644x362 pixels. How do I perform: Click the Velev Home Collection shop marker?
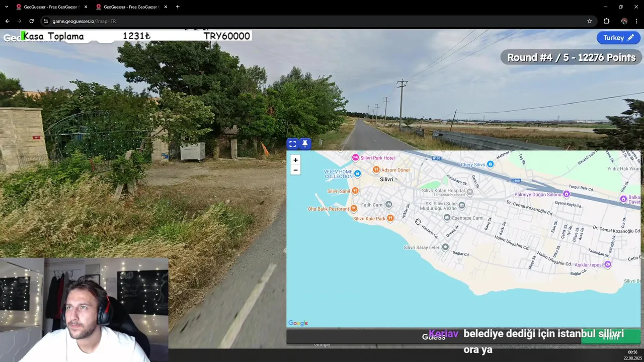357,173
